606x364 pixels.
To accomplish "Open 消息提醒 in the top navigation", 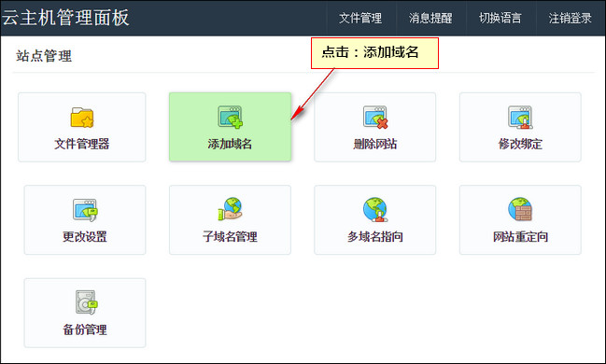I will 430,18.
